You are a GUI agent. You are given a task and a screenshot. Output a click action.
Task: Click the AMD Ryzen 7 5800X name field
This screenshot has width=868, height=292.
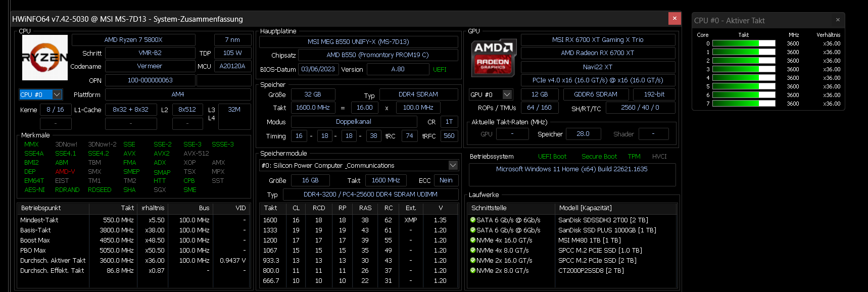133,40
